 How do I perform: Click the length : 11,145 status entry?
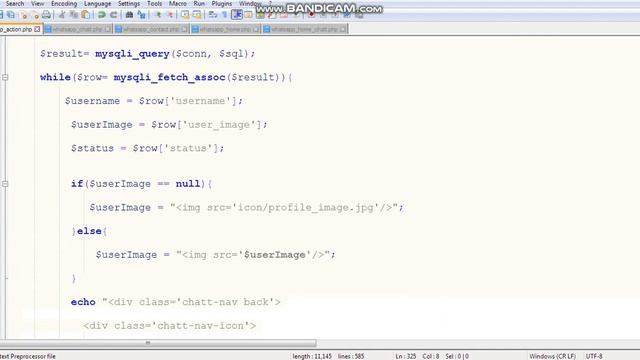pos(312,356)
